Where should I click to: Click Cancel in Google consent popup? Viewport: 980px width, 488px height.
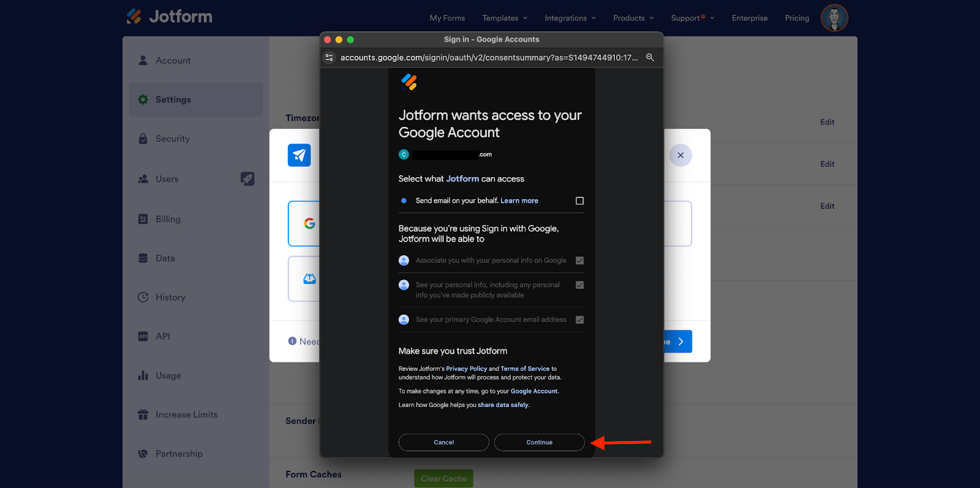443,442
